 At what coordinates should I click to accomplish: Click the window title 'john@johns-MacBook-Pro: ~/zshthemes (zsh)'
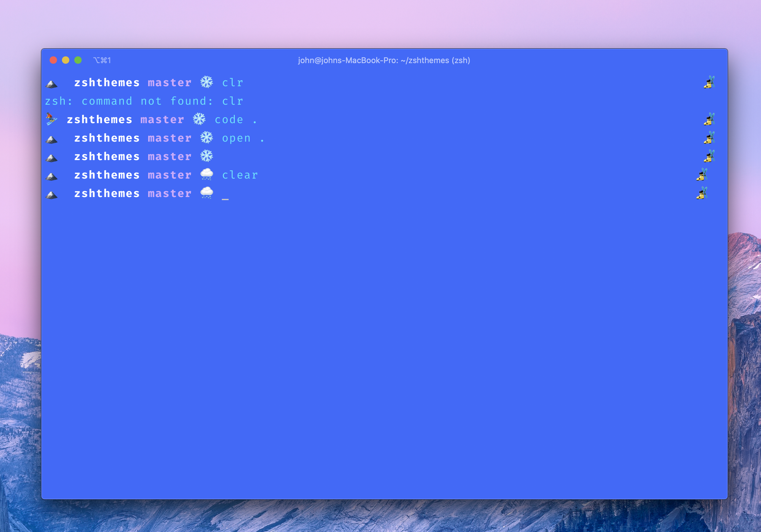(x=384, y=60)
